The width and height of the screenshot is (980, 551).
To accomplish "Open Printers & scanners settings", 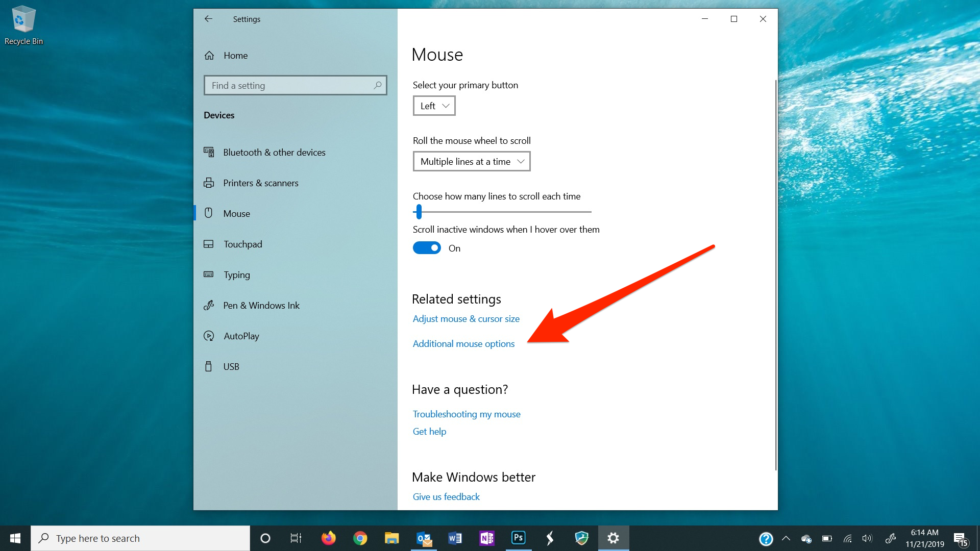I will click(261, 183).
